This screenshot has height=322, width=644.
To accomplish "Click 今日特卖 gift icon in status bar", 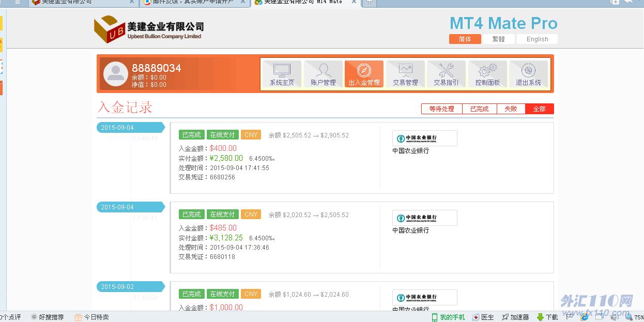I will pos(91,317).
